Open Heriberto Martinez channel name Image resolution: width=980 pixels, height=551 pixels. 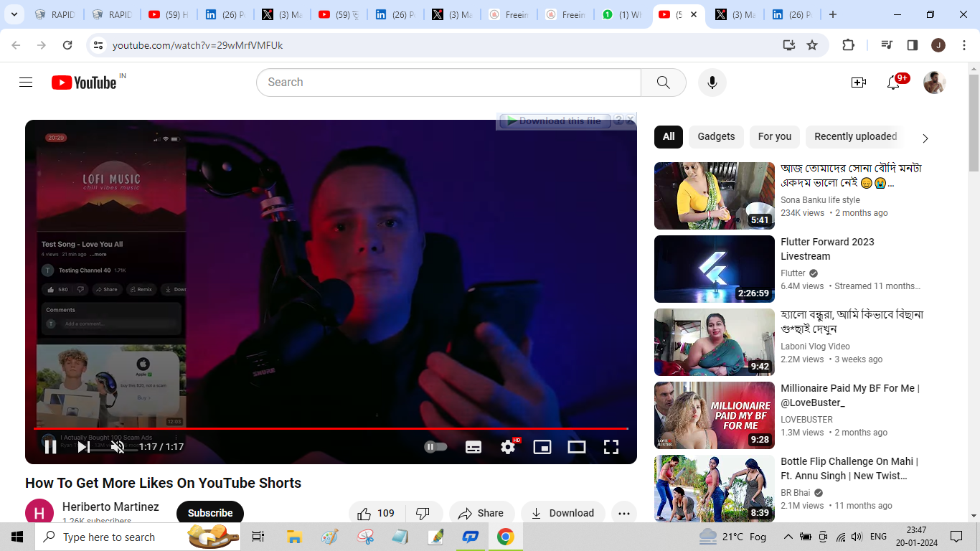[110, 507]
